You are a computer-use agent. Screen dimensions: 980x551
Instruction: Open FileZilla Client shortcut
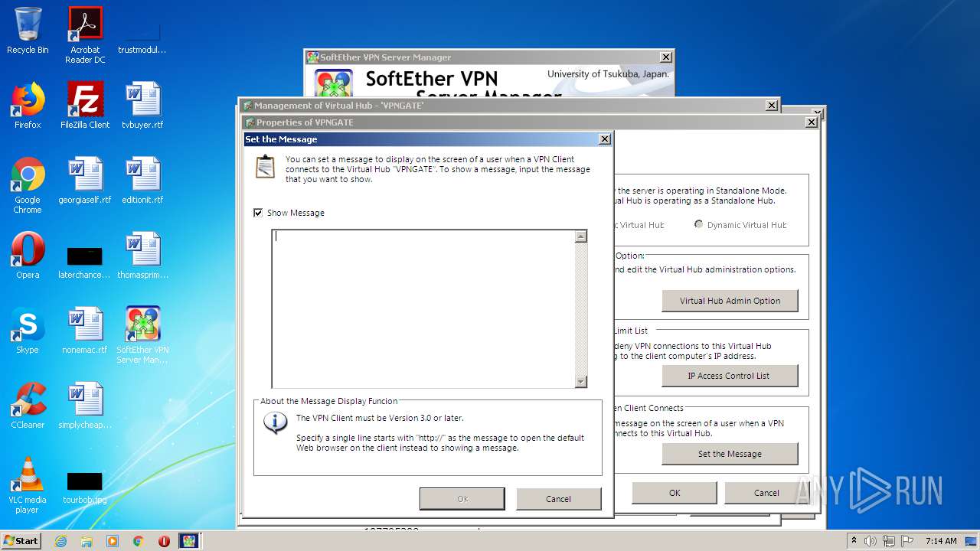[85, 106]
